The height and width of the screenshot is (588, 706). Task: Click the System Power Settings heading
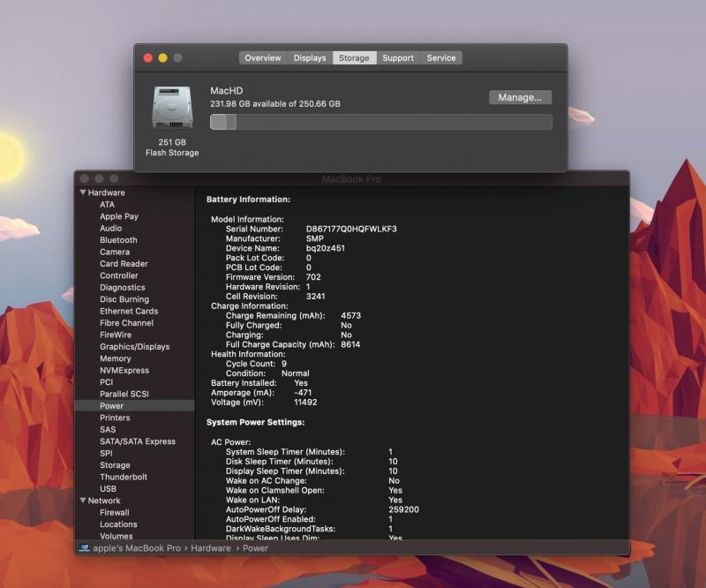point(255,422)
